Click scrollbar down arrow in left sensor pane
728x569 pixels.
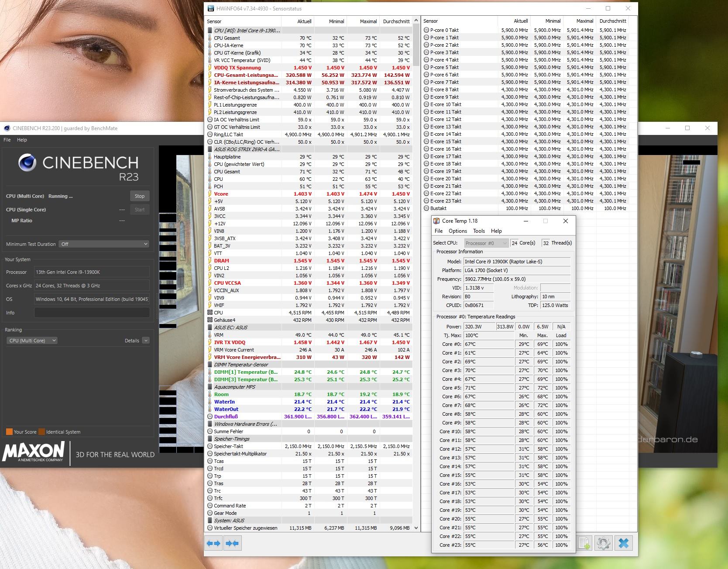(416, 528)
